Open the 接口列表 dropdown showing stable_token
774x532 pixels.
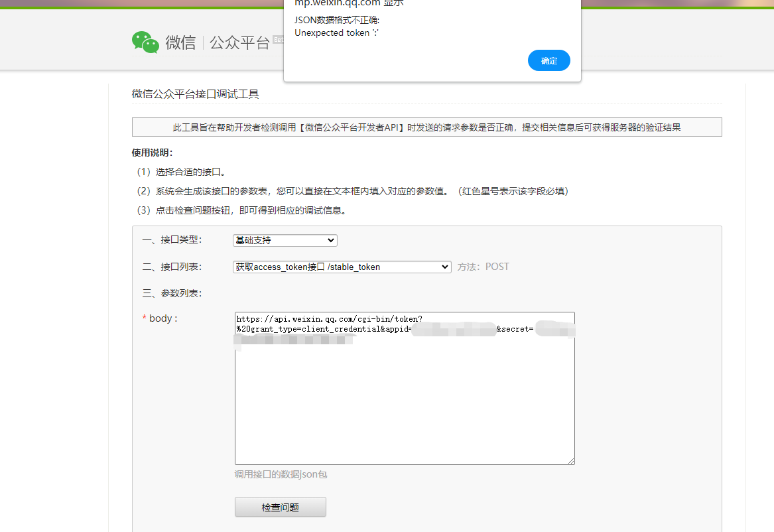pyautogui.click(x=342, y=267)
